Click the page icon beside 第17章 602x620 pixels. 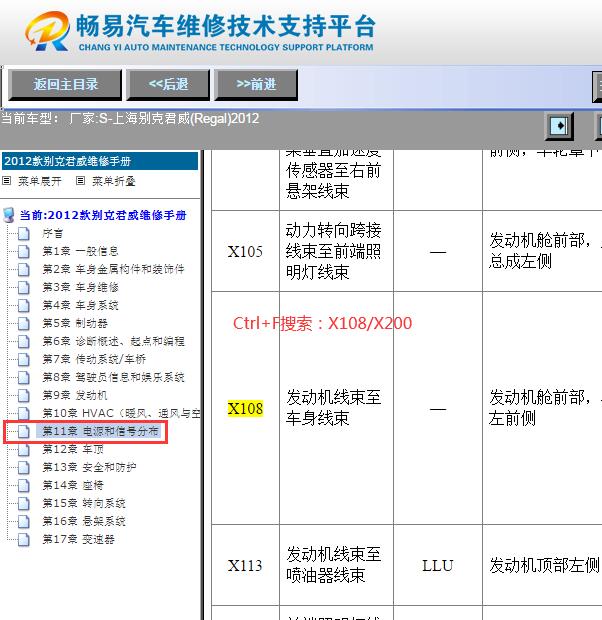(x=24, y=539)
